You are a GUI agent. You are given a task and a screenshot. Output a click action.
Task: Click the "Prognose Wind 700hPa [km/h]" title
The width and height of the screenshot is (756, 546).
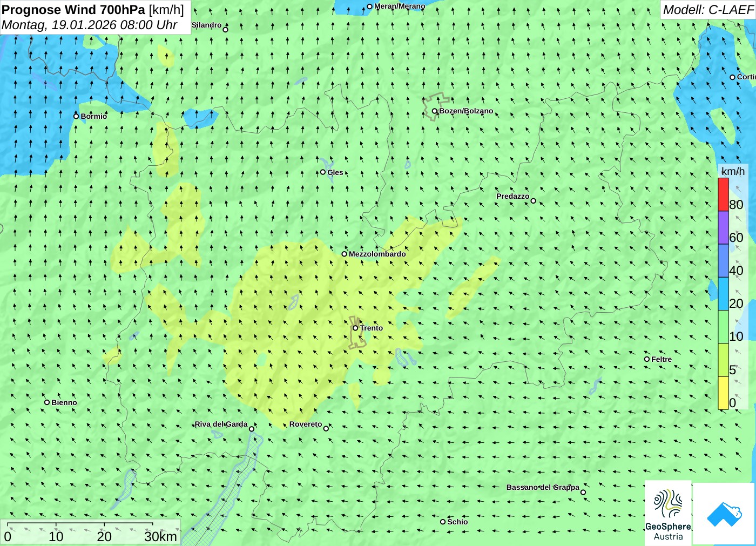(93, 10)
